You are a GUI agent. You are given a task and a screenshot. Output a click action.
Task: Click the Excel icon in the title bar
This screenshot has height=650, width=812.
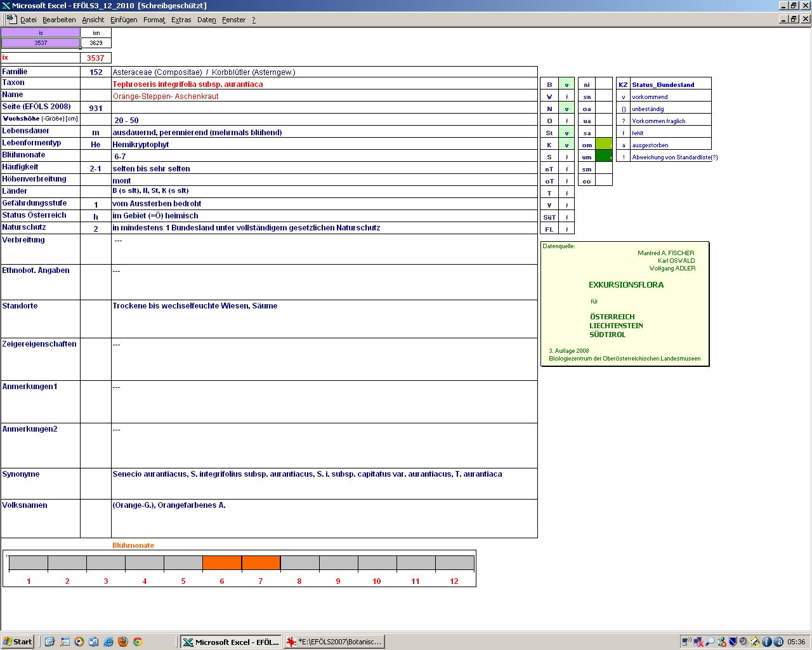tap(6, 6)
